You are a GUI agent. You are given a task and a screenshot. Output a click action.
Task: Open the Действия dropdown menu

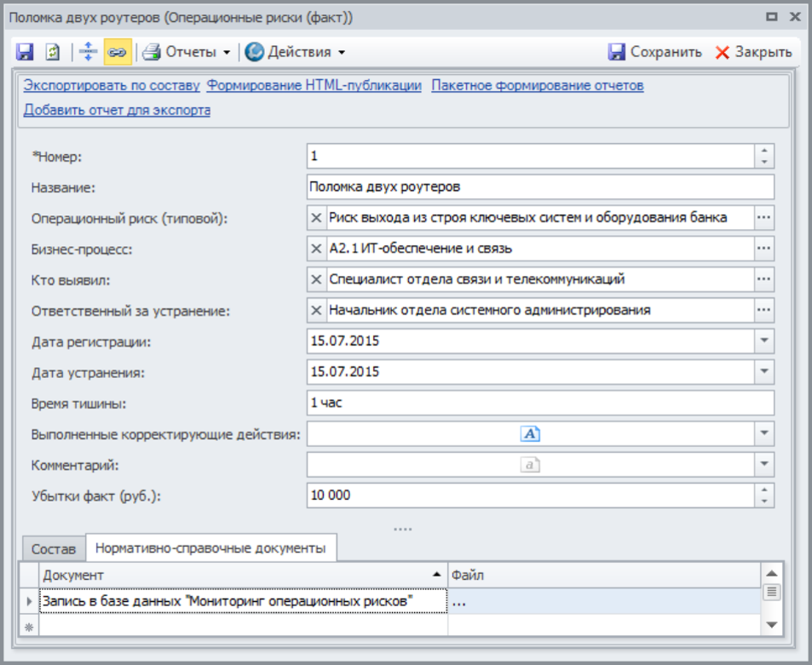[x=296, y=52]
